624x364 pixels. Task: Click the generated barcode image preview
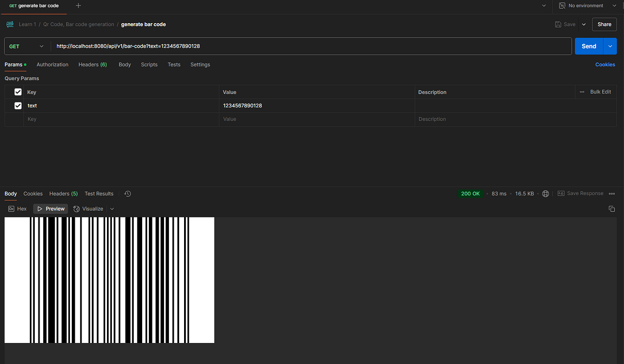(x=110, y=280)
